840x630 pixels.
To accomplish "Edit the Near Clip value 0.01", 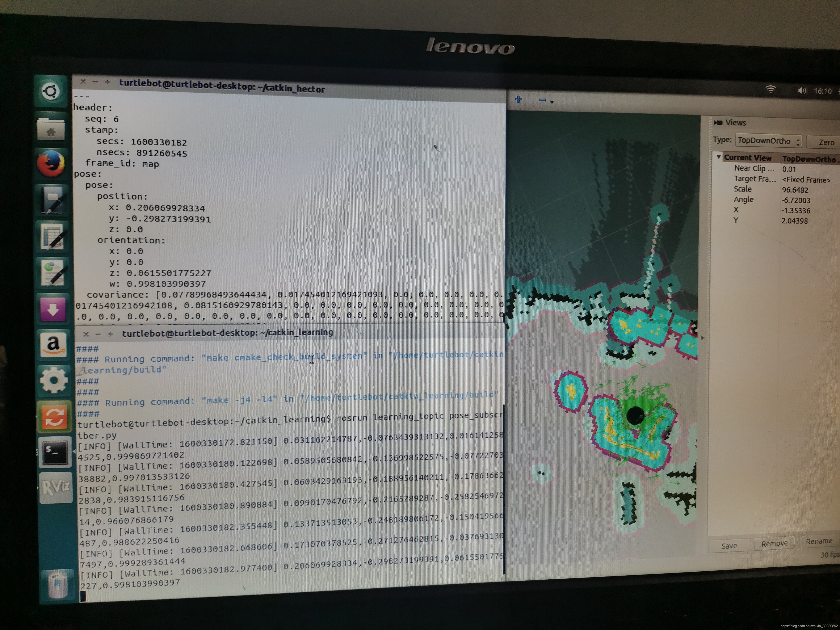I will [x=789, y=169].
